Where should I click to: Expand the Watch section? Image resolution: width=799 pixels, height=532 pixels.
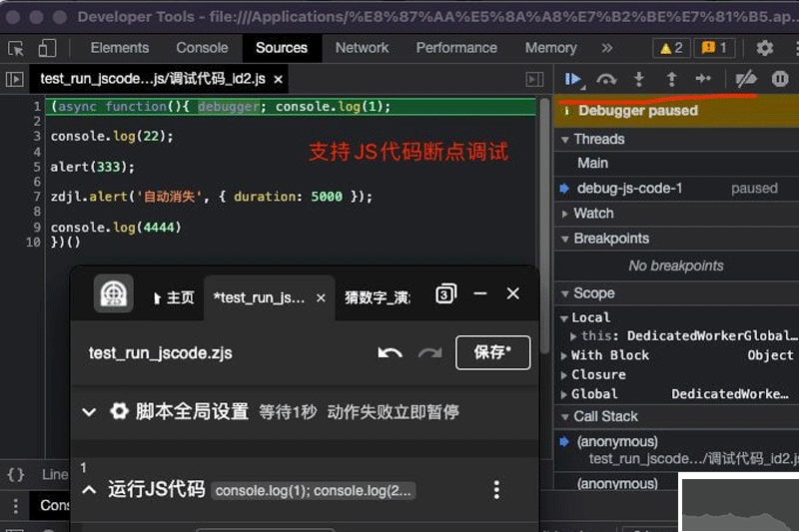click(x=564, y=214)
